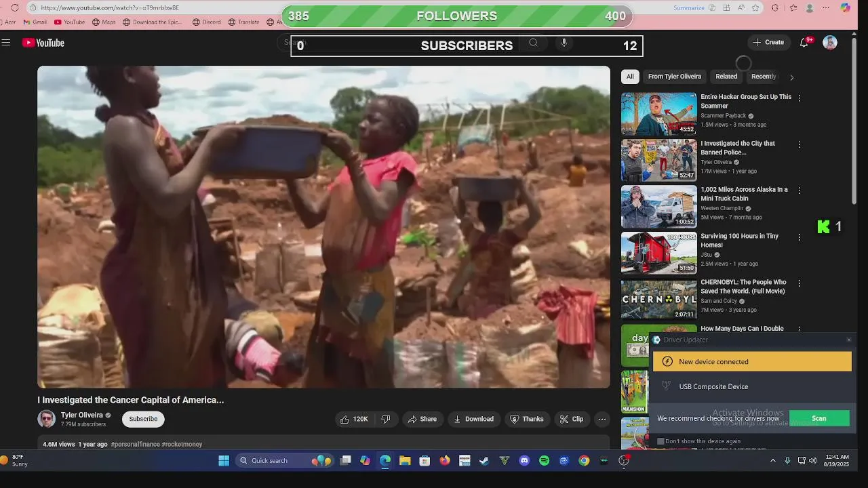Click Summarize in the address bar
This screenshot has height=488, width=868.
[689, 7]
